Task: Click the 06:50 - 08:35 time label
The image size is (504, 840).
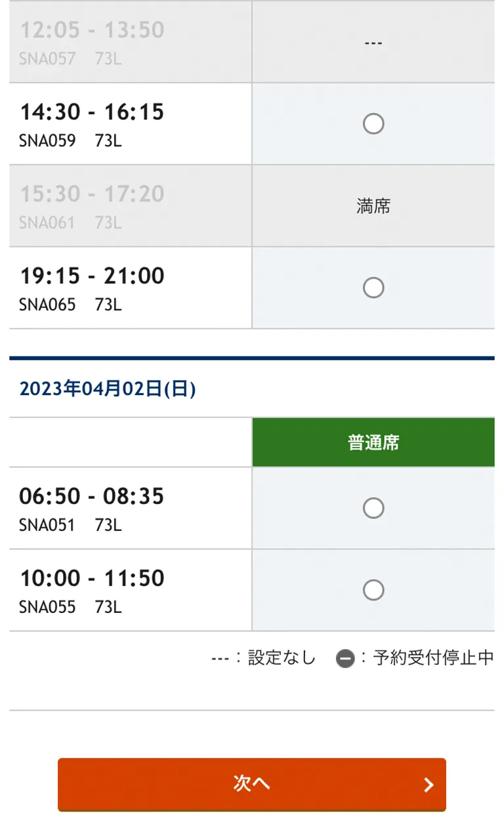Action: [x=91, y=496]
